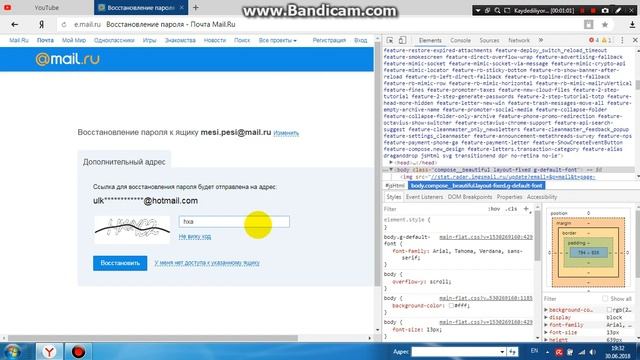
Task: Switch to the YouTube browser tab
Action: pos(46,7)
